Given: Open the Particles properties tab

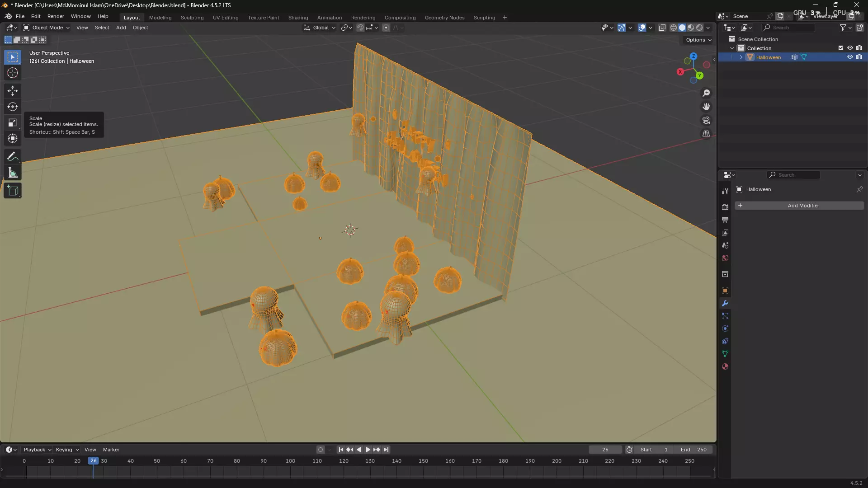Looking at the screenshot, I should 725,316.
